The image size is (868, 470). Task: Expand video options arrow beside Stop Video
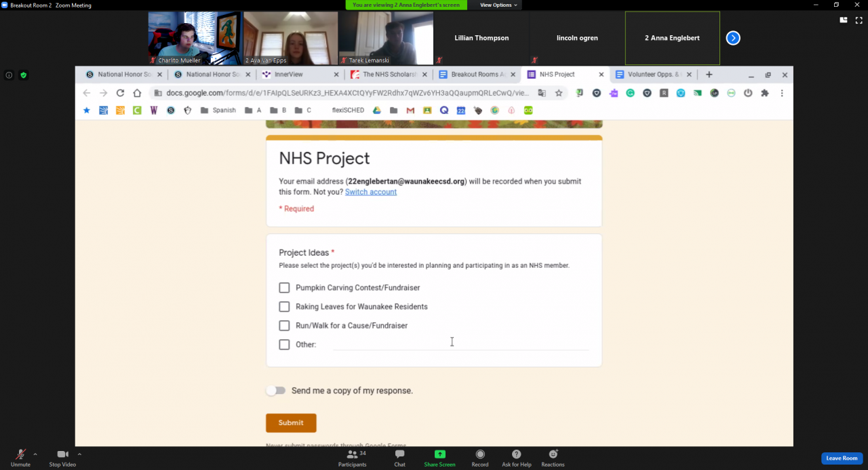coord(79,454)
